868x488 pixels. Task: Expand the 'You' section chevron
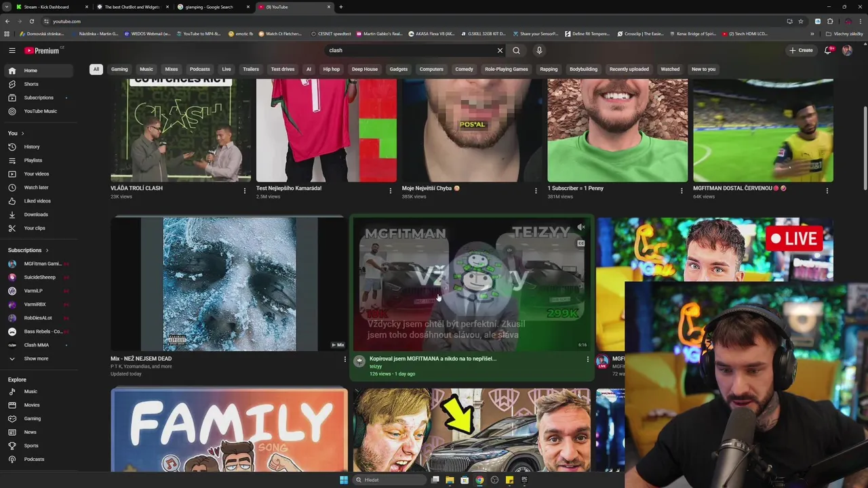point(22,134)
